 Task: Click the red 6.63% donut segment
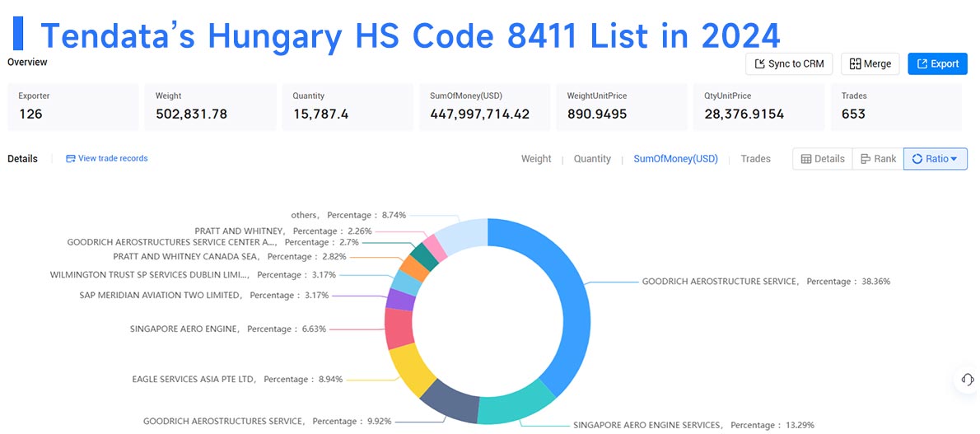coord(399,328)
